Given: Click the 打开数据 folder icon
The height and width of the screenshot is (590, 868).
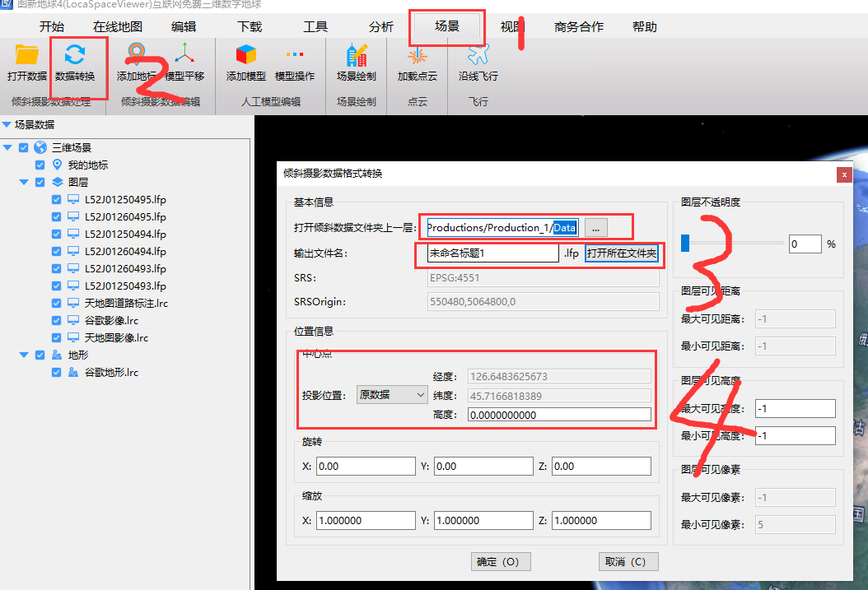Looking at the screenshot, I should pos(27,56).
